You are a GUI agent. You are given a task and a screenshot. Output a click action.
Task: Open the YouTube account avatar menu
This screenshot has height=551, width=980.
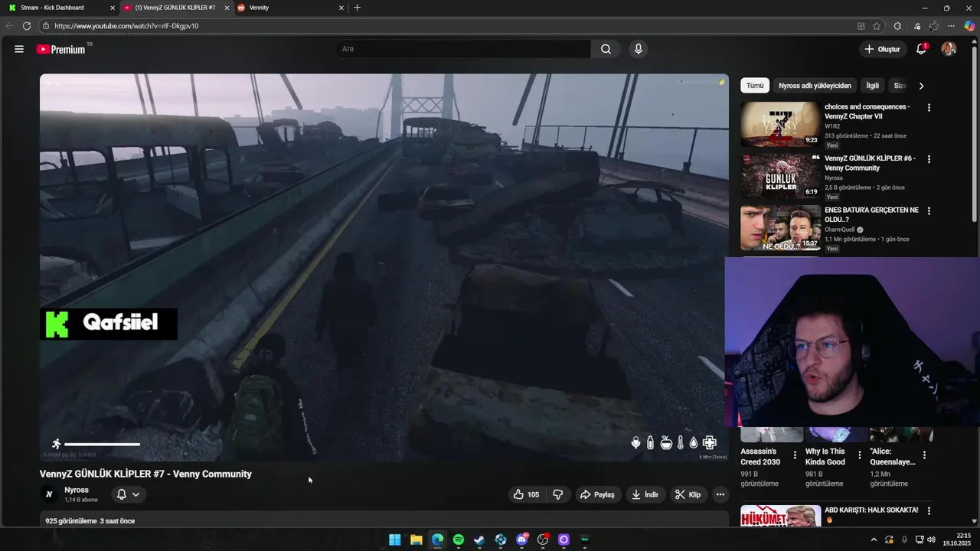point(949,49)
